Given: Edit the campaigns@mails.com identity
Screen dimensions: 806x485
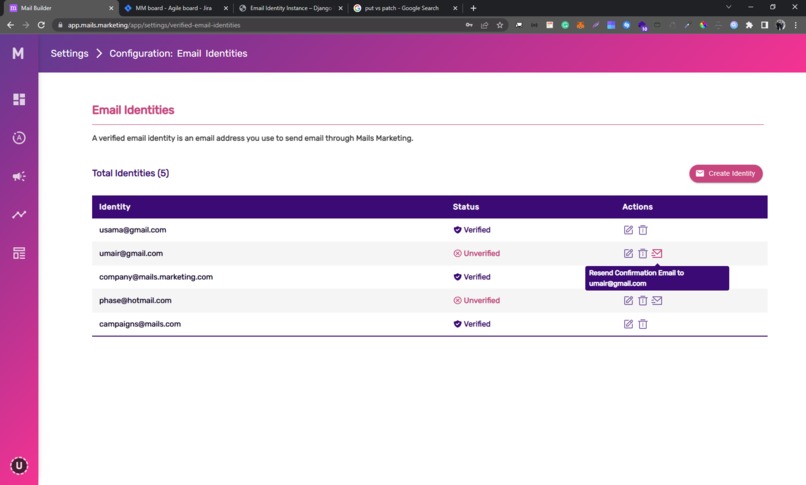Looking at the screenshot, I should pyautogui.click(x=628, y=324).
